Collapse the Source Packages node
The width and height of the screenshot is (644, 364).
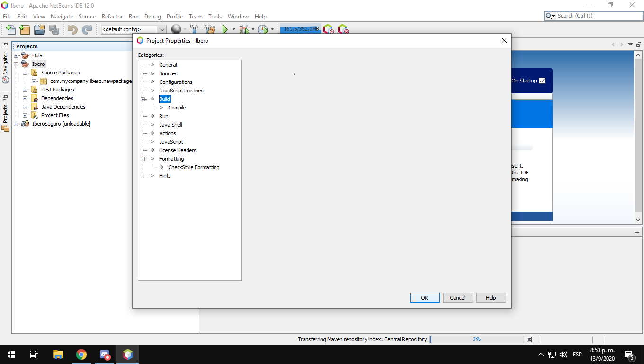pos(25,73)
